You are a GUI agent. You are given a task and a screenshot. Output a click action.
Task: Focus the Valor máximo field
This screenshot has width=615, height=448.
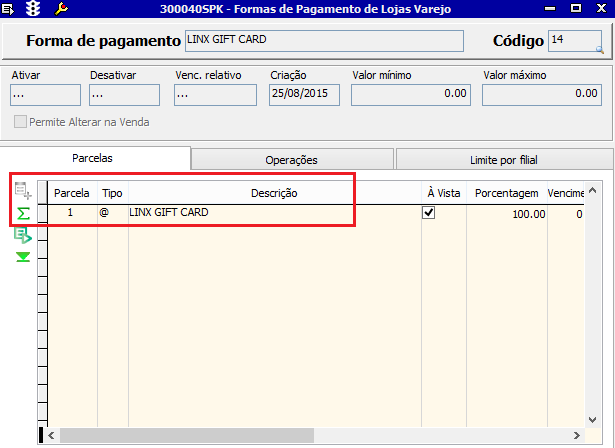point(542,95)
